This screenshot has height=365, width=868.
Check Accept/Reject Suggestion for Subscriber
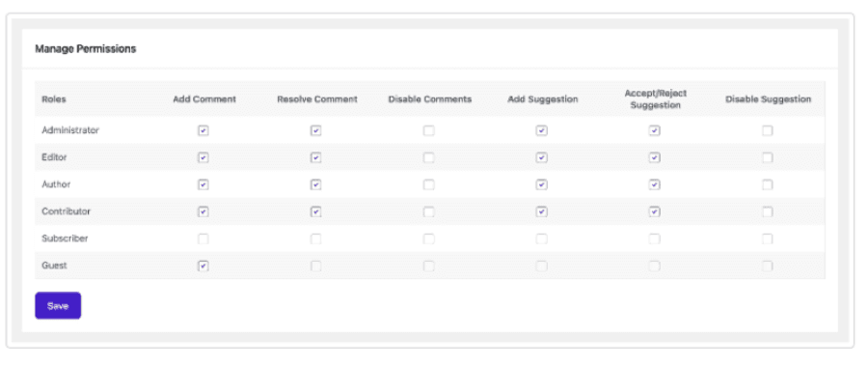pos(654,239)
